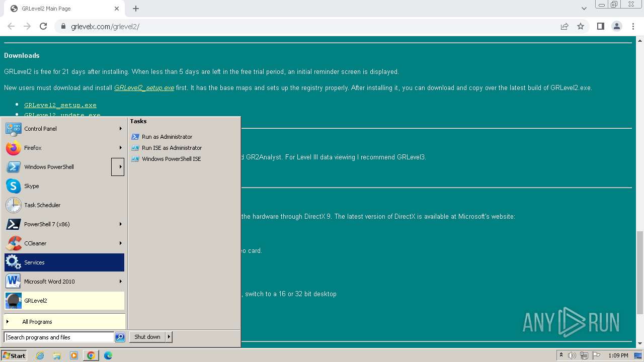Screen dimensions: 644x362
Task: Switch to Chrome in the taskbar
Action: coord(91,355)
